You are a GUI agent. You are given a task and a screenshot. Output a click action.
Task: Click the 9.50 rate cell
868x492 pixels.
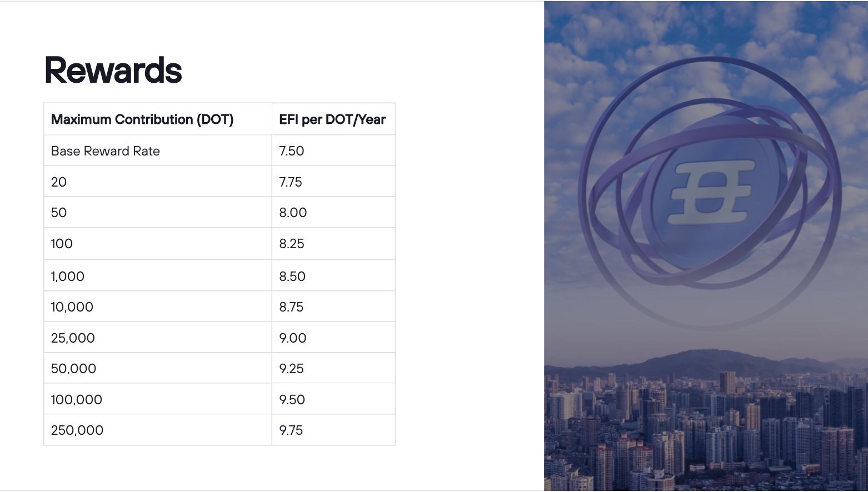coord(333,399)
